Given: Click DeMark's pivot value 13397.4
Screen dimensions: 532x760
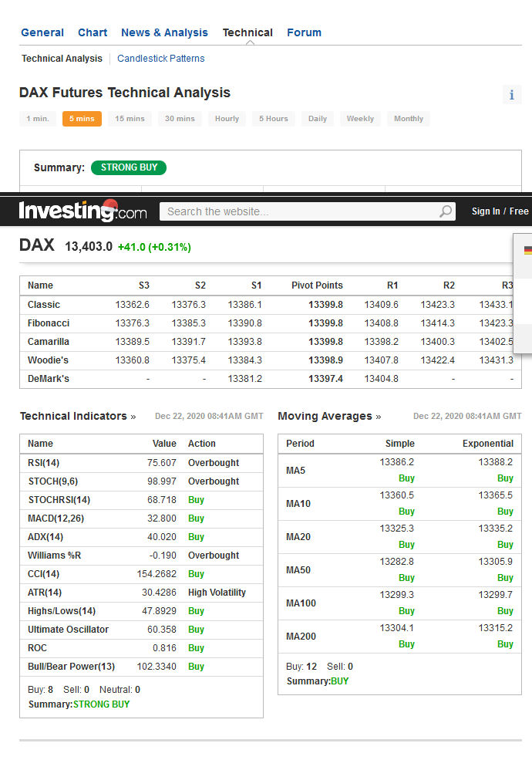Looking at the screenshot, I should (325, 379).
